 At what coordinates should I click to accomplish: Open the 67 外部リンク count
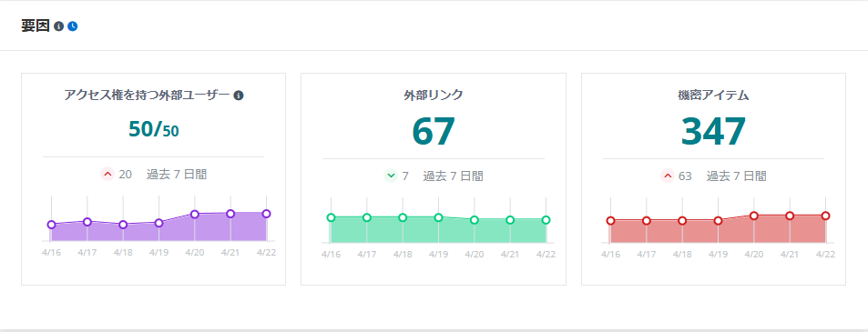coord(434,132)
